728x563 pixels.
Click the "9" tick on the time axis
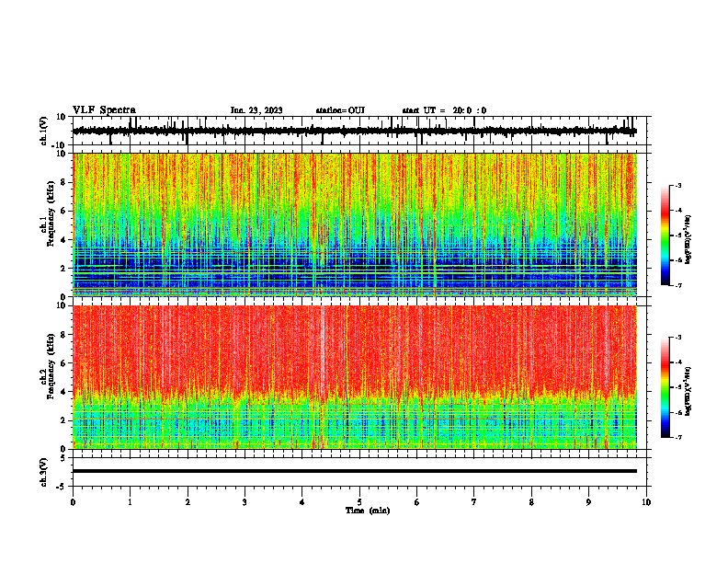tap(588, 502)
